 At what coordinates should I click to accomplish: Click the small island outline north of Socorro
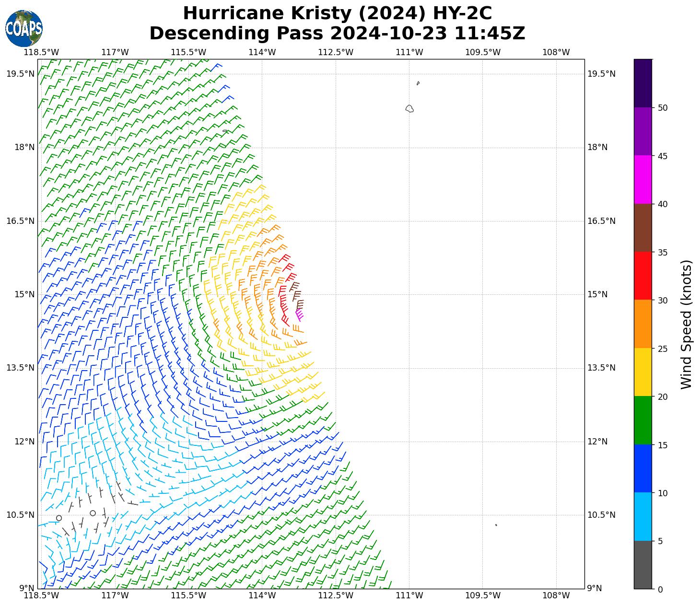pos(418,83)
